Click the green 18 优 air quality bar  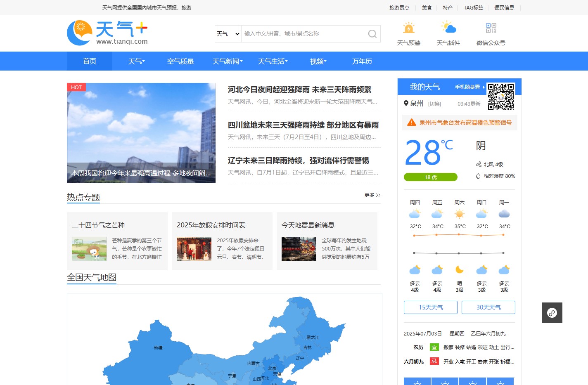click(431, 177)
